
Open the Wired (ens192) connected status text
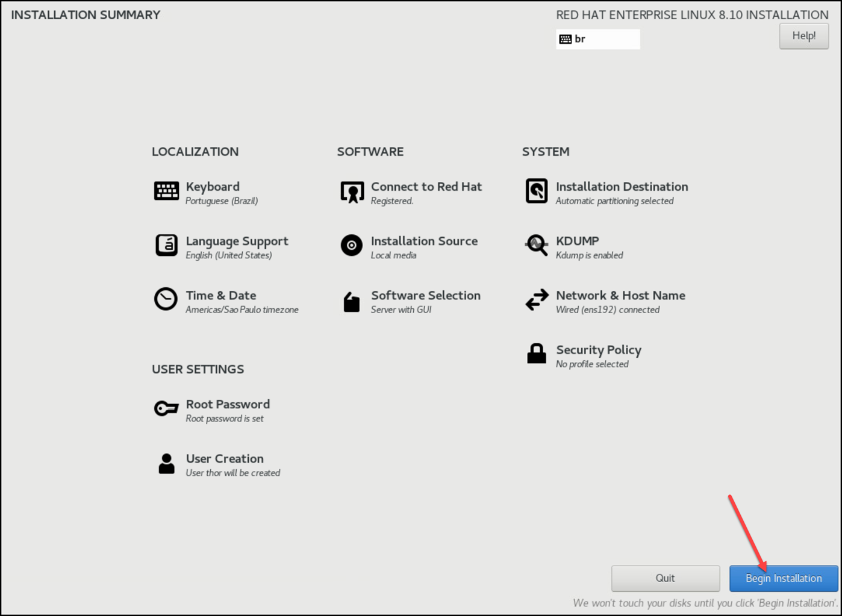coord(607,310)
